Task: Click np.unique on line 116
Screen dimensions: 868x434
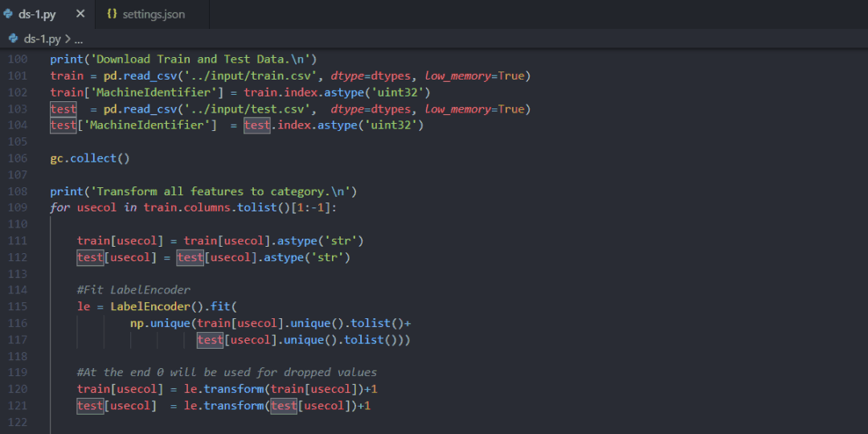Action: (x=160, y=323)
